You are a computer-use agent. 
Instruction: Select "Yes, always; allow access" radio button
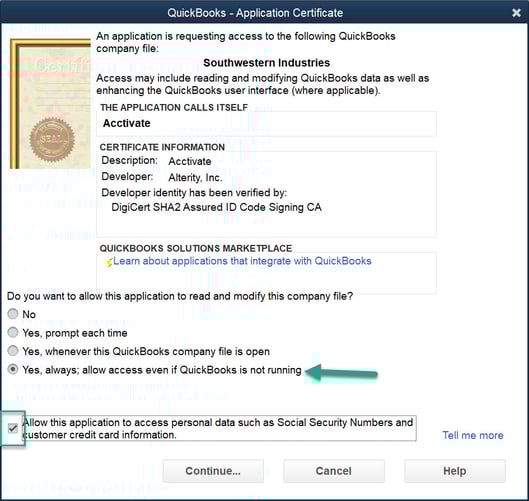click(13, 369)
